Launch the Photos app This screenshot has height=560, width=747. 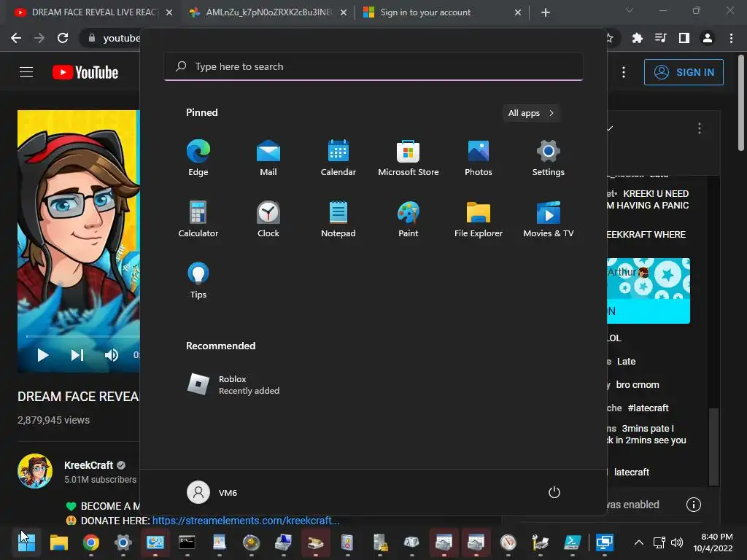pyautogui.click(x=479, y=158)
